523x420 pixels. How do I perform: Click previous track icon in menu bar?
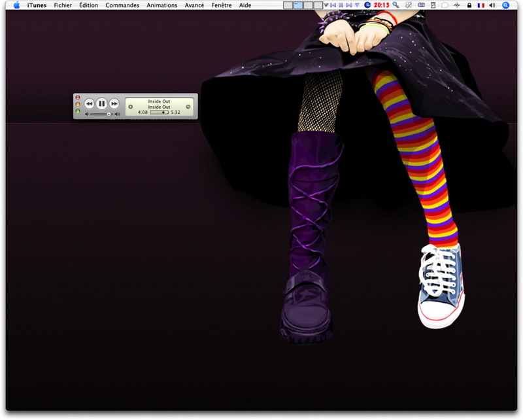(333, 5)
